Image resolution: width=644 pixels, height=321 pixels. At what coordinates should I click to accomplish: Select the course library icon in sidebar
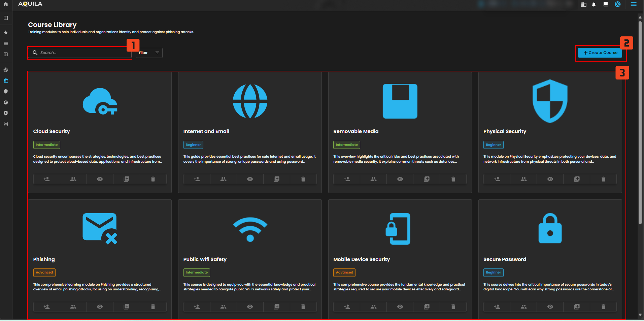point(6,81)
